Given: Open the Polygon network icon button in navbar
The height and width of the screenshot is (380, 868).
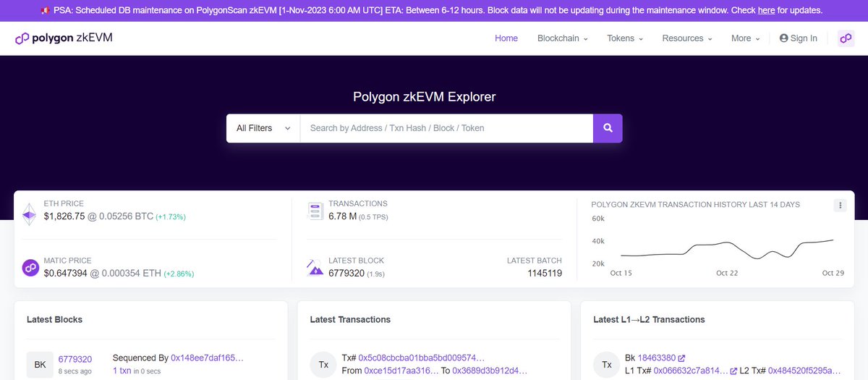Looking at the screenshot, I should pos(846,38).
